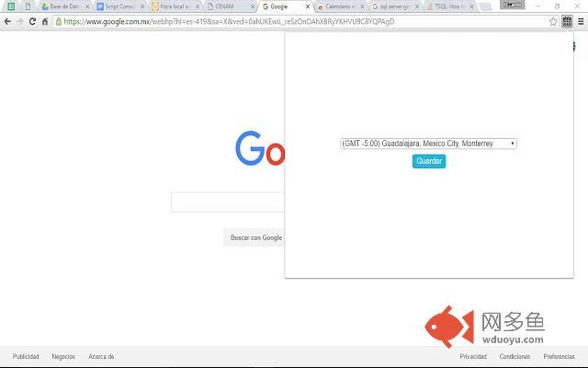Screen dimensions: 588x368
Task: Close the TSQL: How tab
Action: (x=471, y=6)
